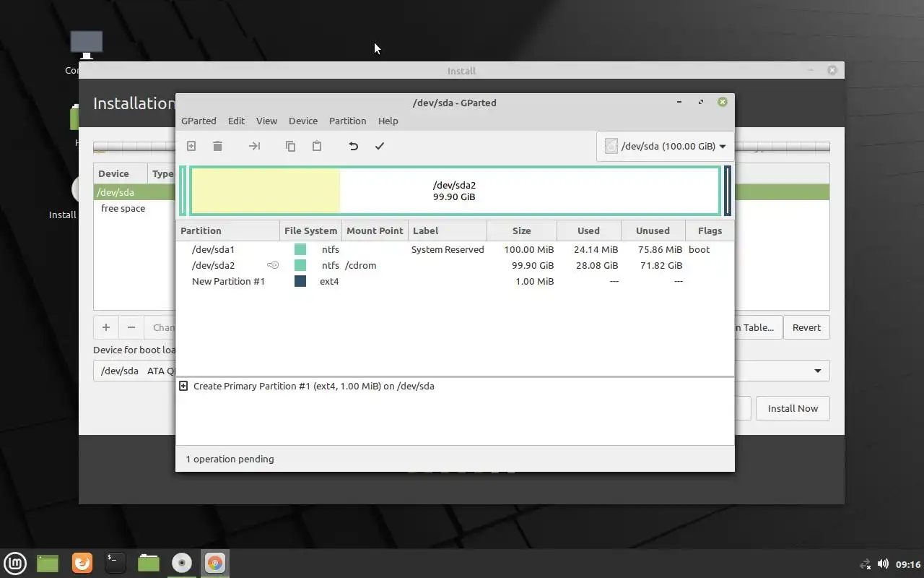Open the View menu

coord(266,121)
